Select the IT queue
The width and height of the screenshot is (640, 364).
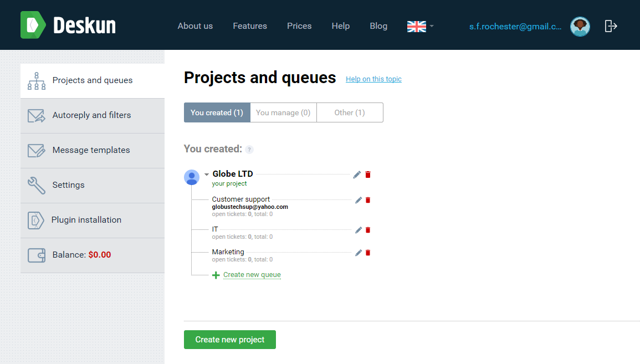pos(214,229)
